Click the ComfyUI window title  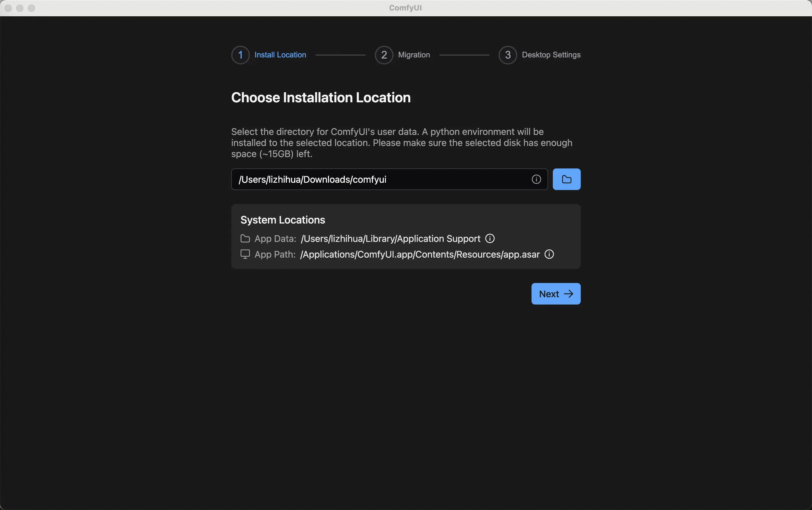point(405,8)
